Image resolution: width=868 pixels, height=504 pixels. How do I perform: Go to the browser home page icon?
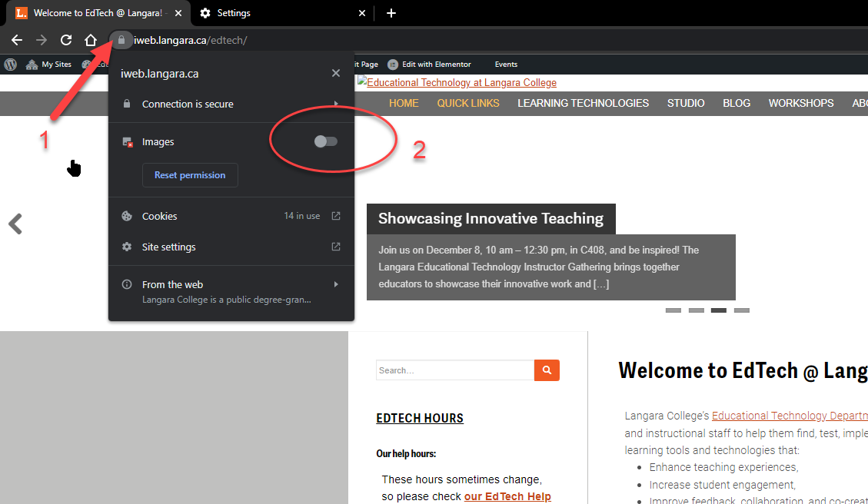(x=91, y=40)
